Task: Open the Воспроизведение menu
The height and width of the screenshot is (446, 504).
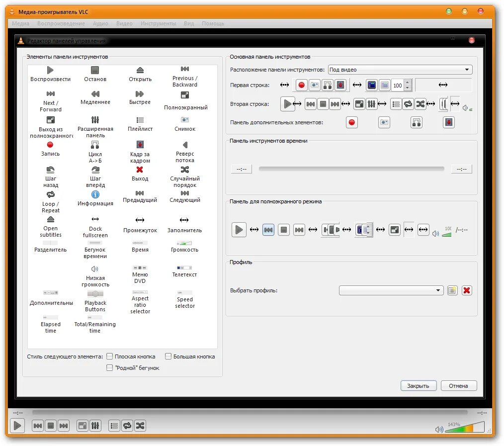Action: click(61, 23)
